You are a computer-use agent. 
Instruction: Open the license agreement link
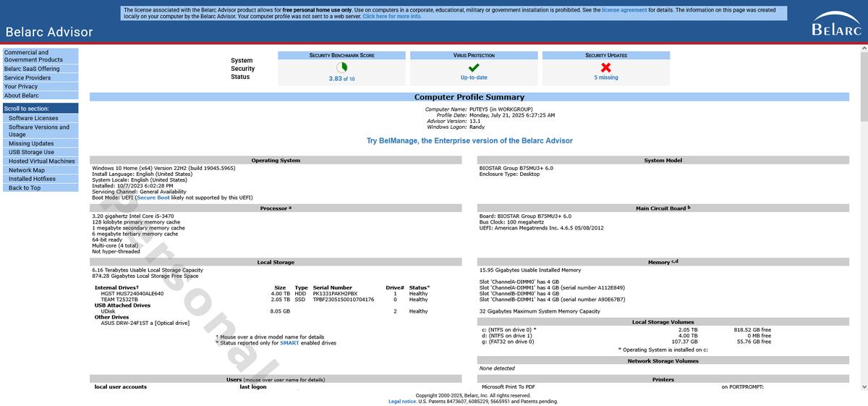[x=624, y=10]
